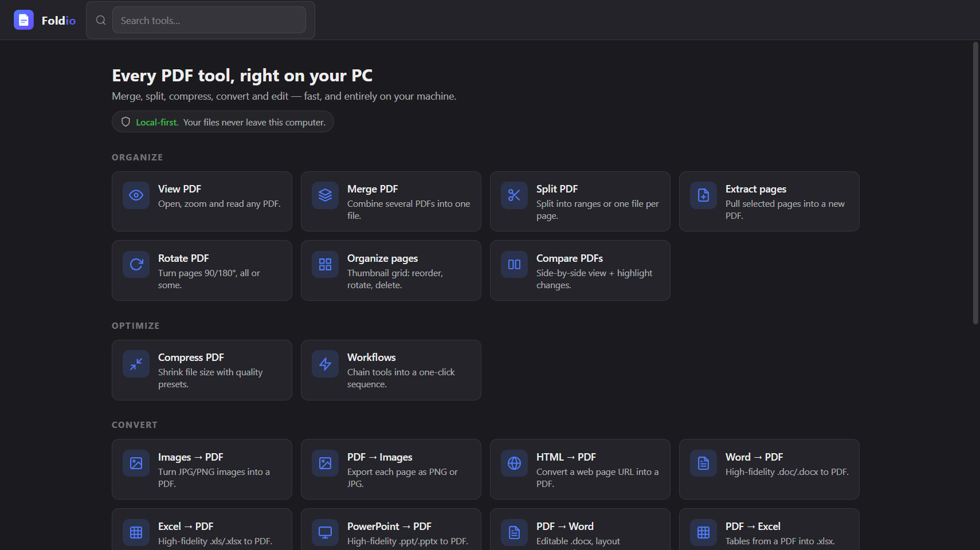Open the Merge PDF tool title
This screenshot has width=980, height=550.
click(x=373, y=189)
